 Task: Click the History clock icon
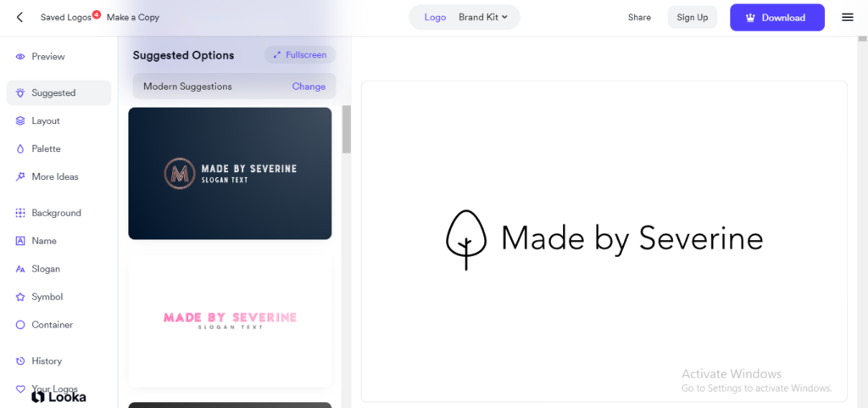click(x=20, y=361)
